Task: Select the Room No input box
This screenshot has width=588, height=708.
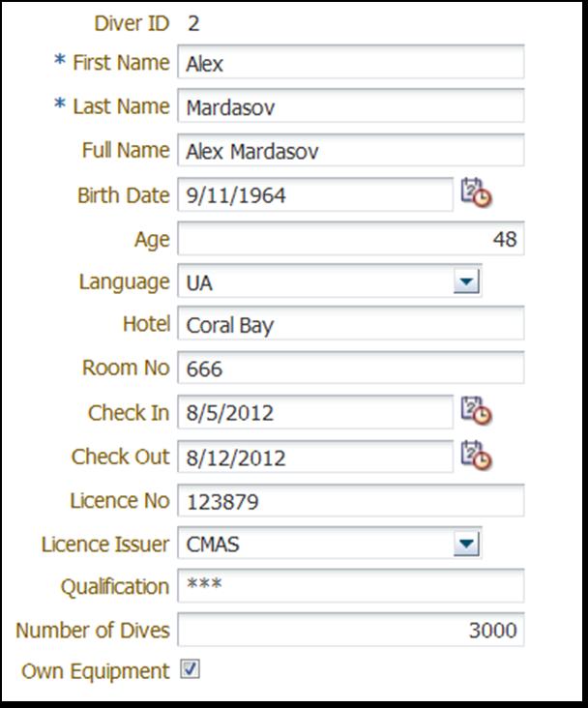Action: 351,368
